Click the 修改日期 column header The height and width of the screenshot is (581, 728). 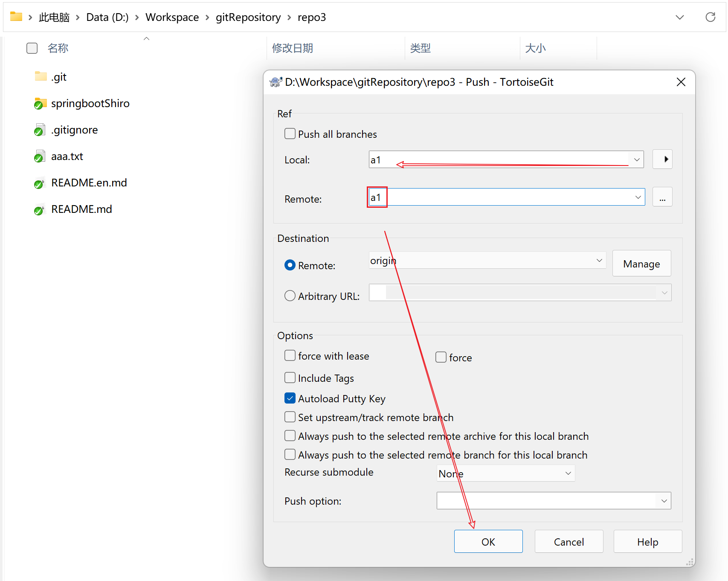[293, 48]
